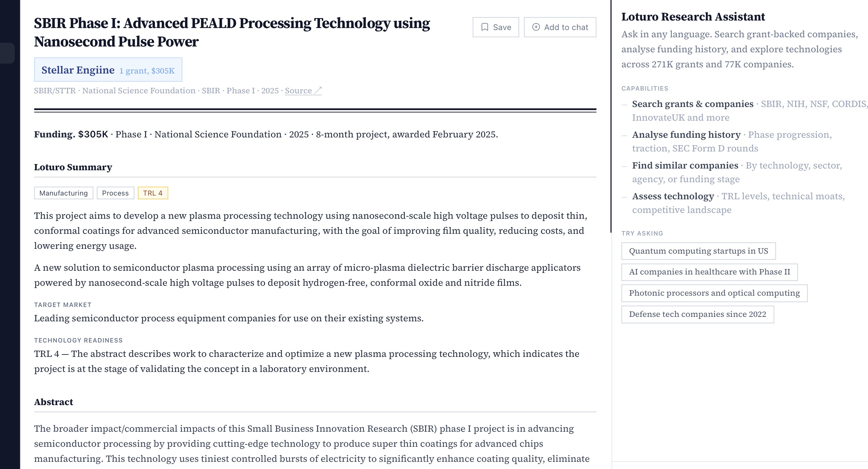
Task: Add this grant to chat
Action: click(560, 27)
